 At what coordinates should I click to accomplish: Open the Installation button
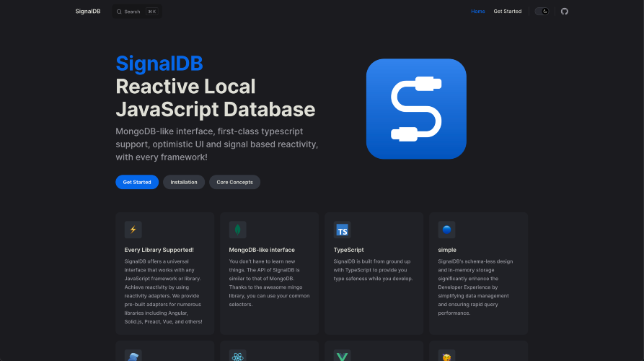pyautogui.click(x=184, y=182)
